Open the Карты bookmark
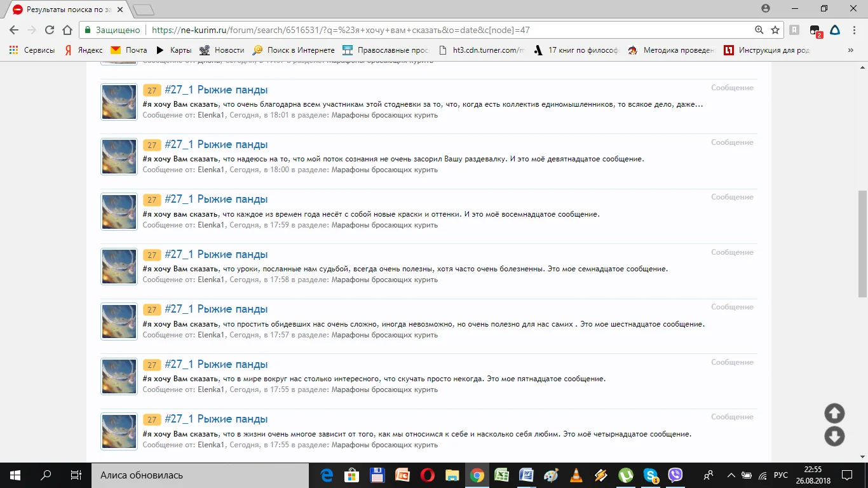Screen dimensions: 868x488 click(x=173, y=50)
